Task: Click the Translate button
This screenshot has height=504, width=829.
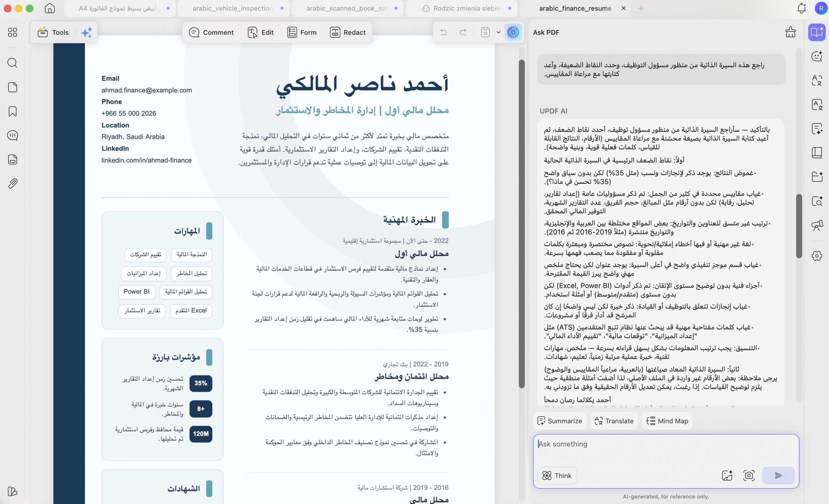Action: [x=614, y=421]
